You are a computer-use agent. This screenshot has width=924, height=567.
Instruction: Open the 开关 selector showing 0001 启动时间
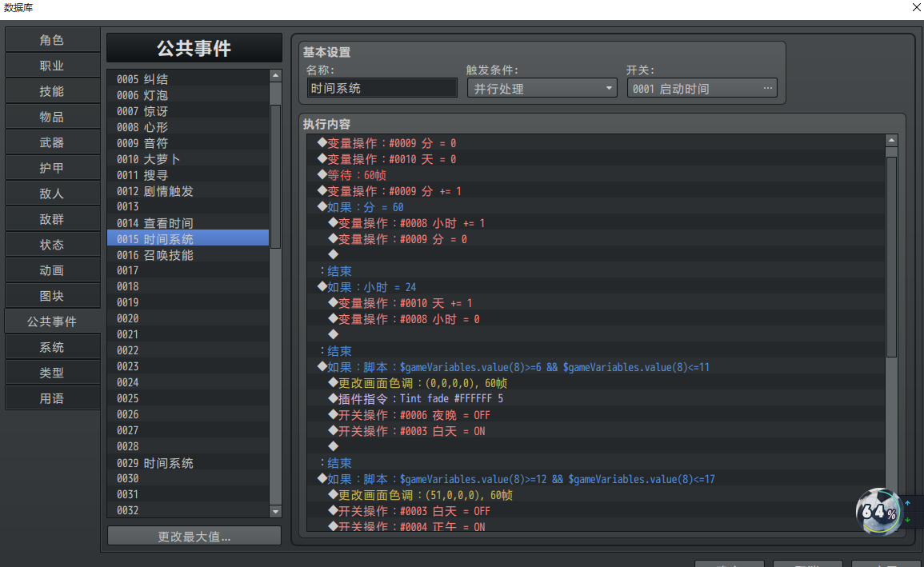point(702,88)
